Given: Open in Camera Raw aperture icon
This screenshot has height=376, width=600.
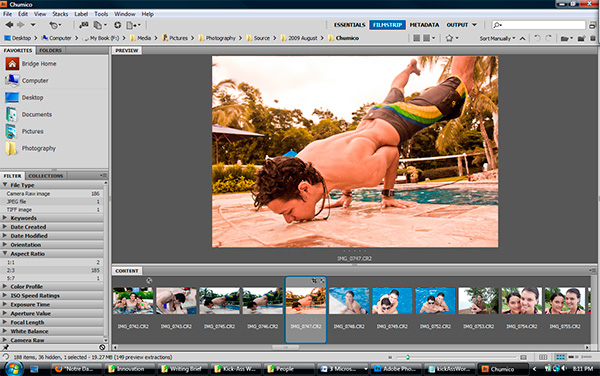Looking at the screenshot, I should coord(117,25).
